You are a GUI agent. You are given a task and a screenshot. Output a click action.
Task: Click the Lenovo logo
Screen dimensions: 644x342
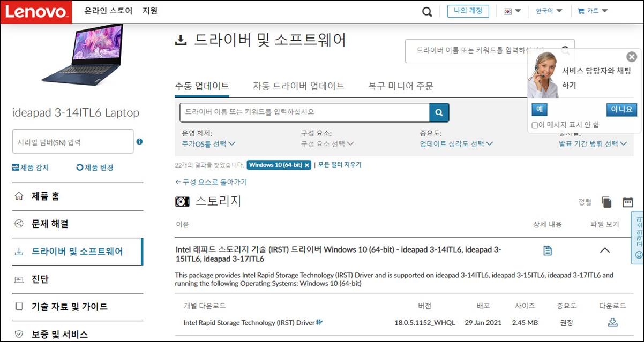(x=36, y=12)
